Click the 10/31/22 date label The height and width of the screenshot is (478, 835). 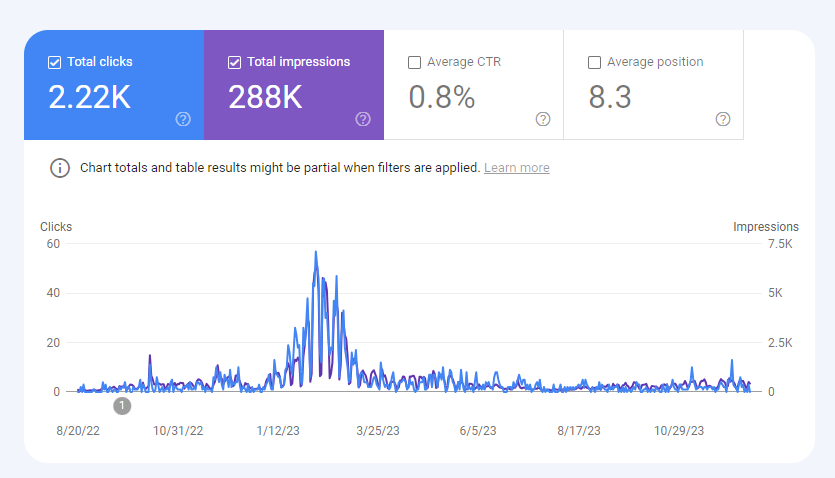click(178, 431)
